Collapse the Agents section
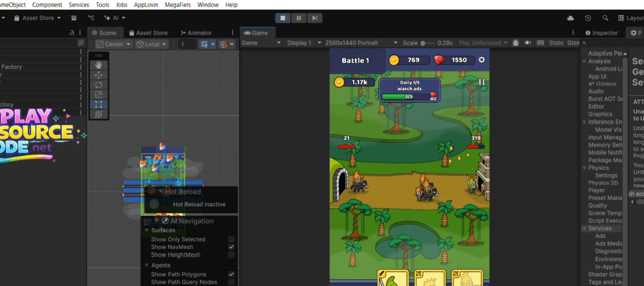This screenshot has height=286, width=644. click(147, 265)
